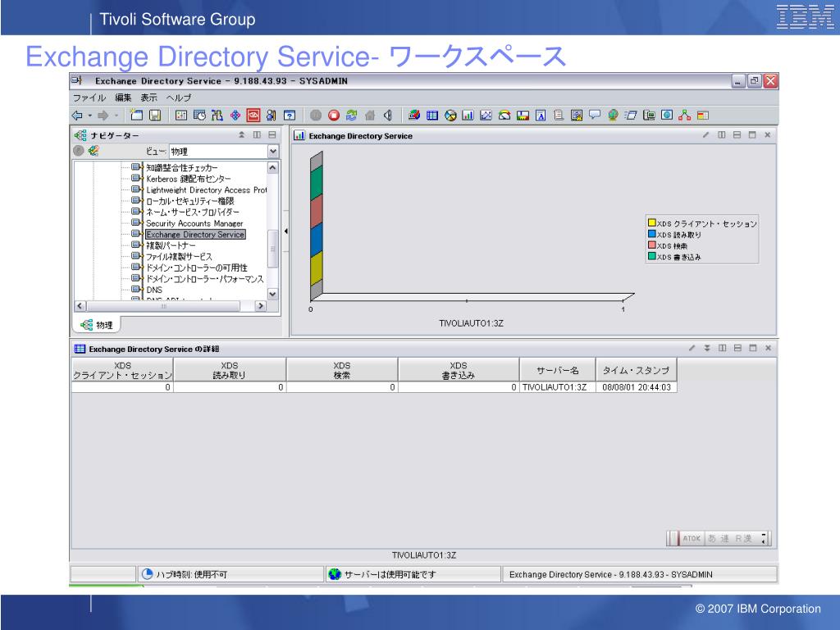Select ファイル複製サービス in the navigator tree
This screenshot has width=840, height=630.
(x=179, y=257)
